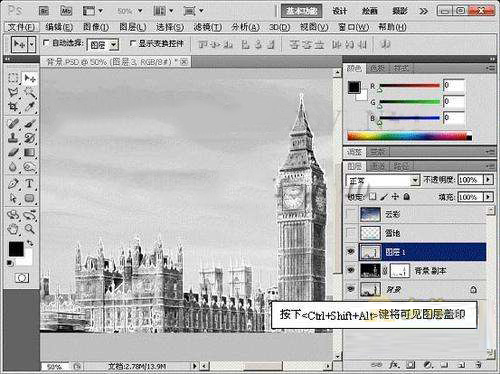Select the Move tool in toolbox

coord(30,78)
